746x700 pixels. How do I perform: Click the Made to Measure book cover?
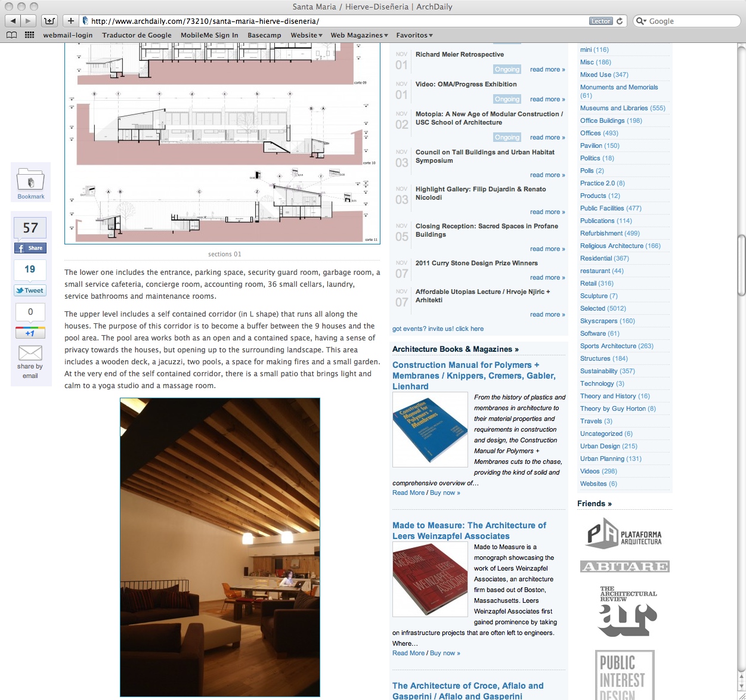pos(430,579)
